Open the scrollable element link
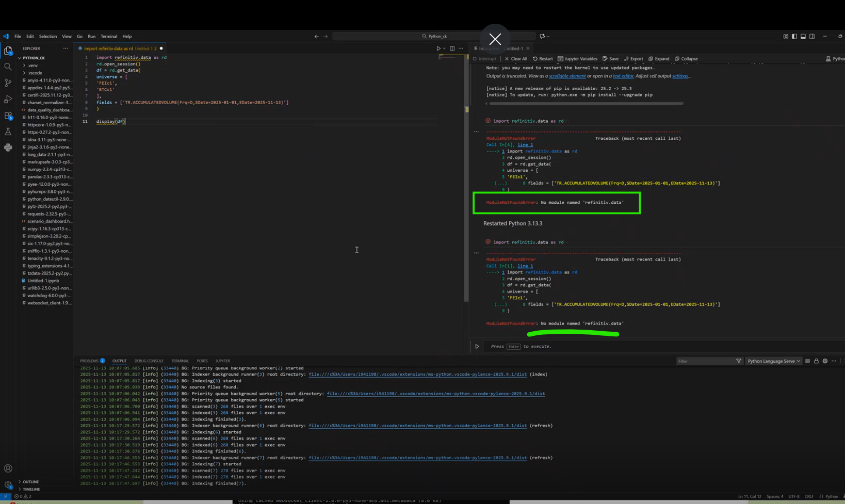This screenshot has width=845, height=504. tap(567, 75)
